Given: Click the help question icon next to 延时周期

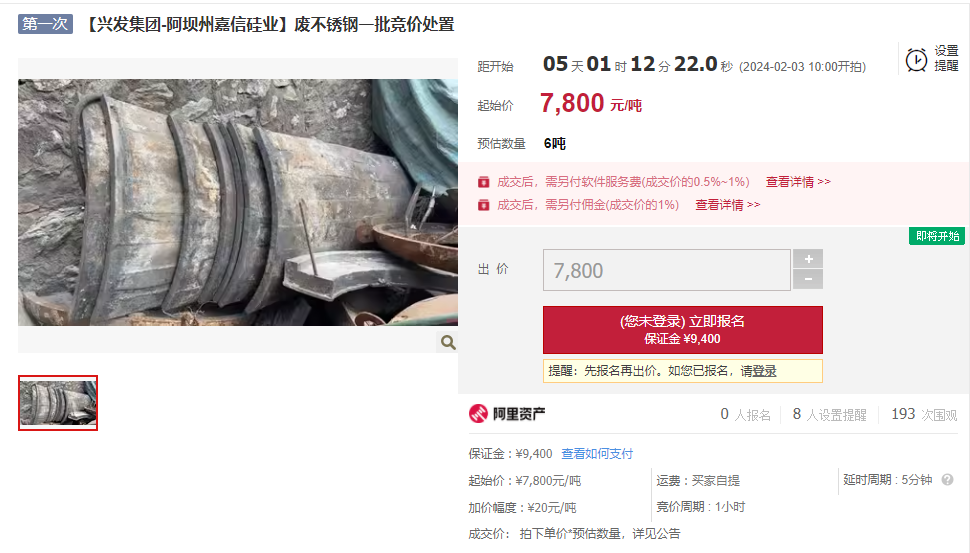Looking at the screenshot, I should pyautogui.click(x=947, y=479).
